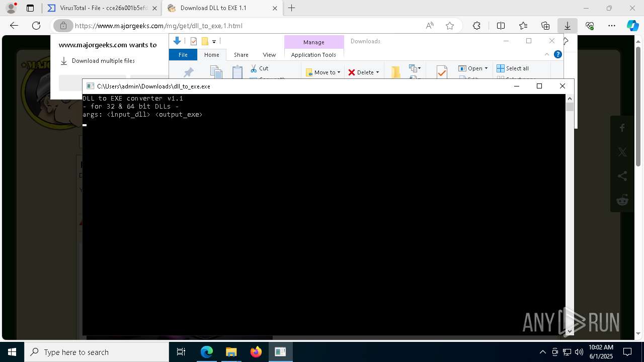This screenshot has height=362, width=644.
Task: Click the Properties checkmark quick access icon
Action: point(194,42)
